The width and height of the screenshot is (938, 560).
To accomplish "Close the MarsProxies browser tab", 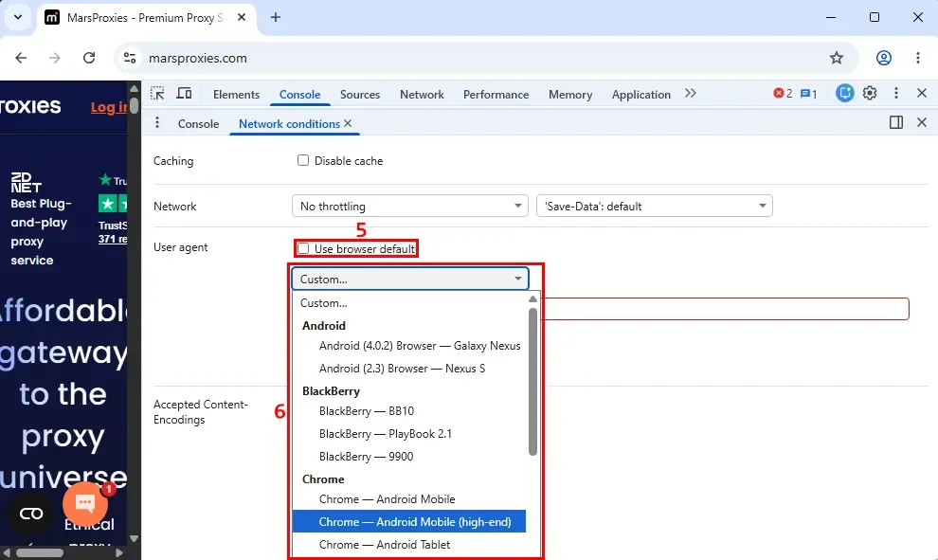I will point(242,17).
